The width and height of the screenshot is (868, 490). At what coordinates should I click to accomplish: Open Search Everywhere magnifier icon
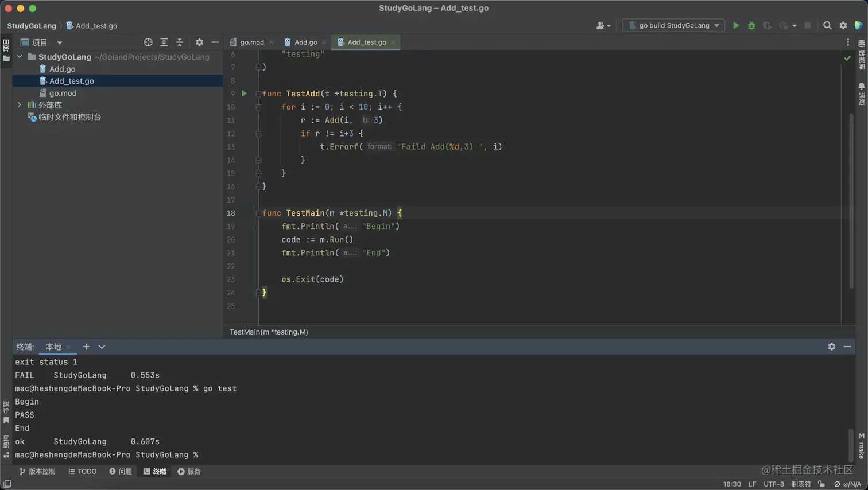[827, 25]
